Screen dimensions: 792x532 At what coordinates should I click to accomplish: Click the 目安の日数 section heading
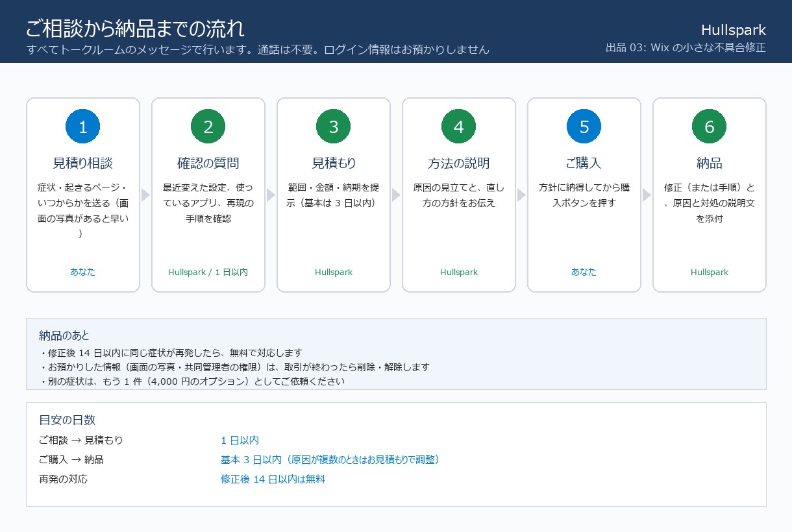68,420
